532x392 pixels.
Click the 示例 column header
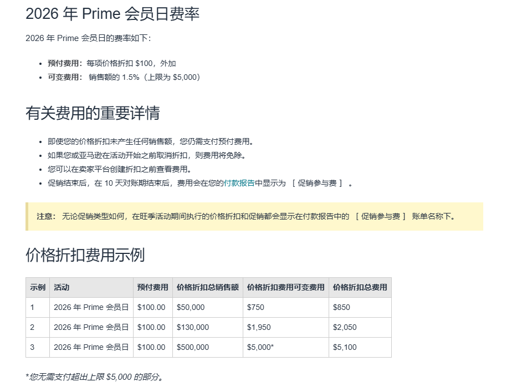[x=38, y=287]
